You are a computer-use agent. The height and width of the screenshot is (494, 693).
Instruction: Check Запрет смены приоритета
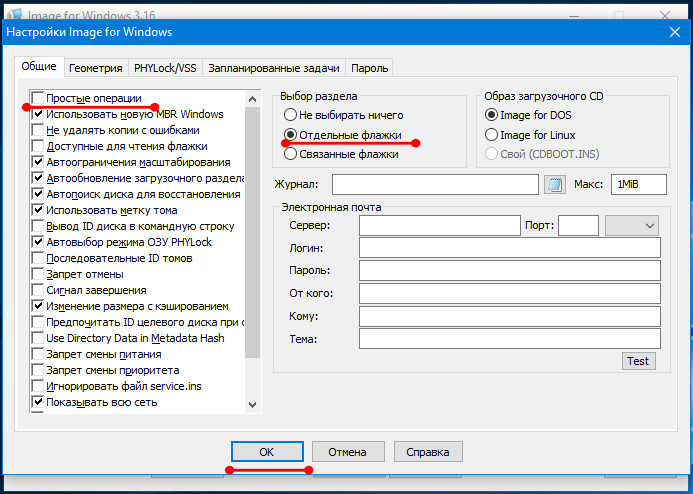38,370
